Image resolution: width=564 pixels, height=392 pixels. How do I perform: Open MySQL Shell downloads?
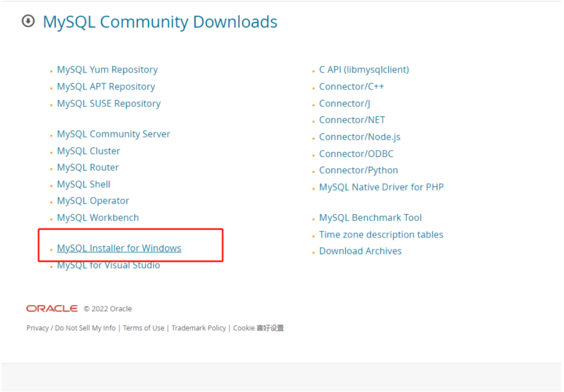[84, 184]
